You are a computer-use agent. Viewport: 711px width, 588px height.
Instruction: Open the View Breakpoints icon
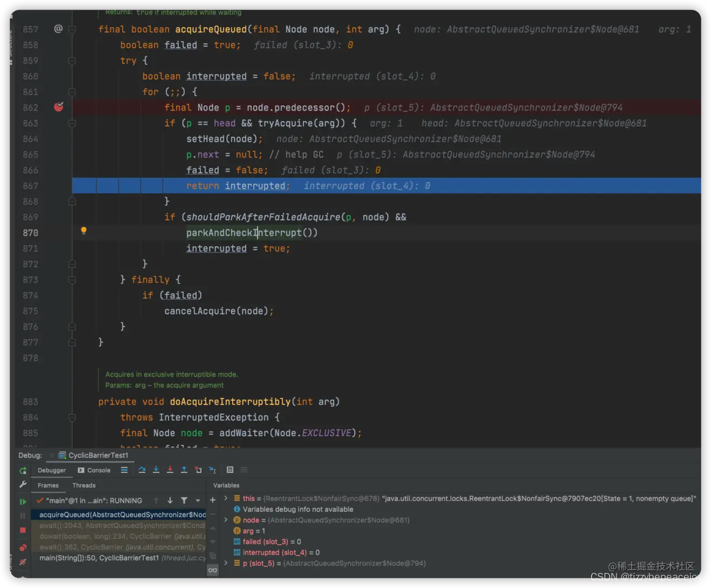tap(23, 548)
